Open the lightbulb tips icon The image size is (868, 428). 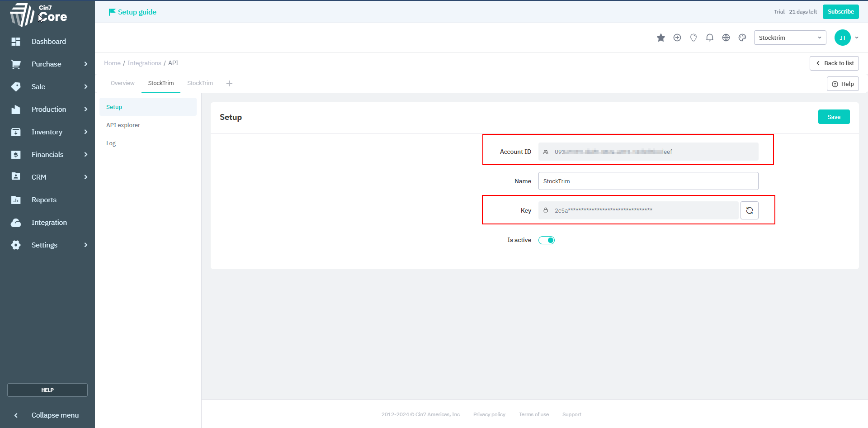(693, 38)
